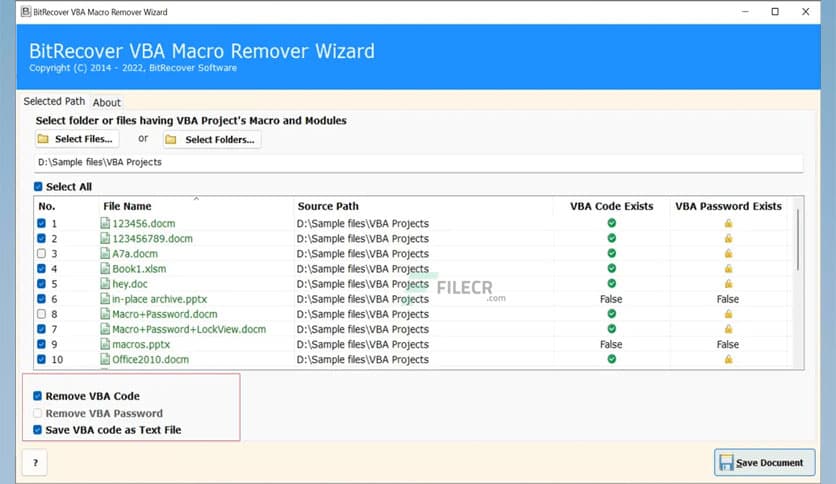Click the BitRecover app icon in the title bar
836x484 pixels.
[26, 12]
